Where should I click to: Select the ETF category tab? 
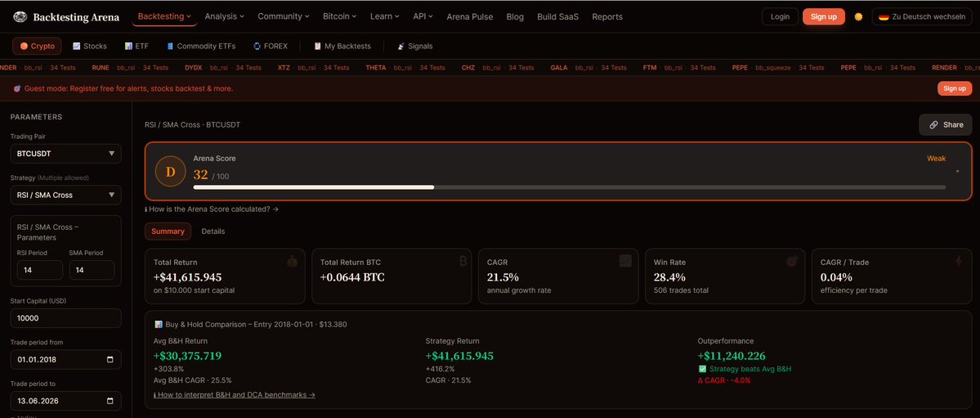[136, 47]
